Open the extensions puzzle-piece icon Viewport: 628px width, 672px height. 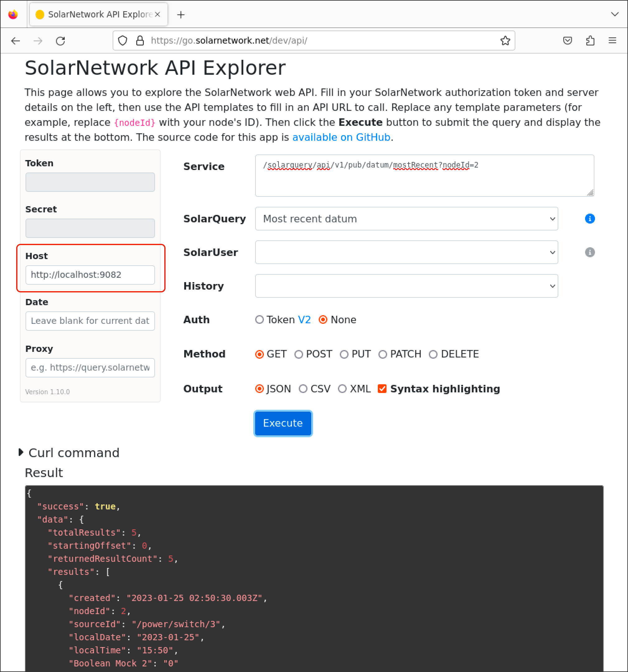tap(590, 40)
